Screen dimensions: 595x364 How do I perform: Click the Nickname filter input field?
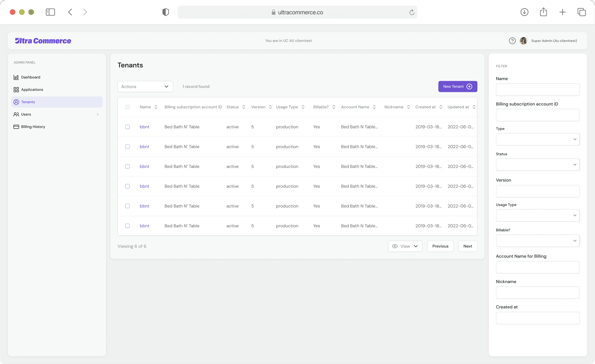pos(538,293)
